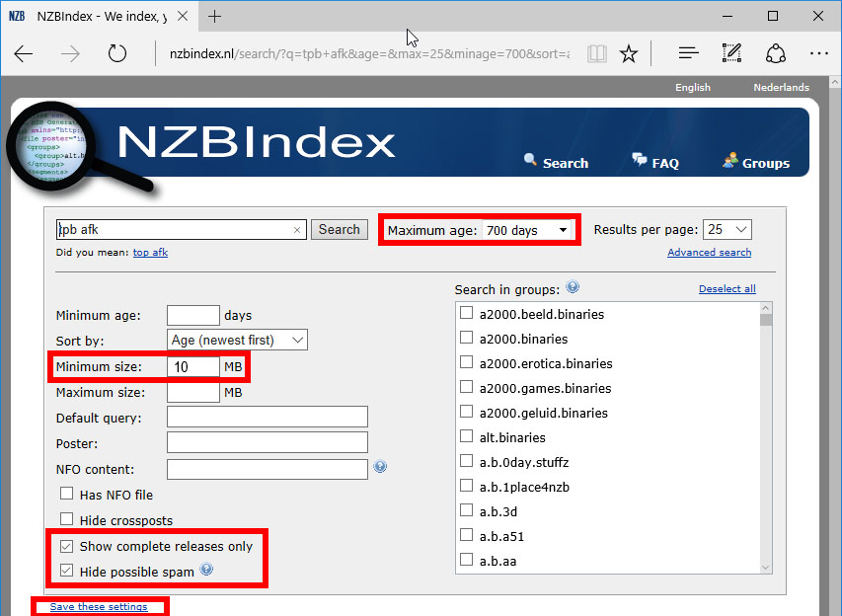Click the NFO content input field
Image resolution: width=842 pixels, height=616 pixels.
pos(268,469)
